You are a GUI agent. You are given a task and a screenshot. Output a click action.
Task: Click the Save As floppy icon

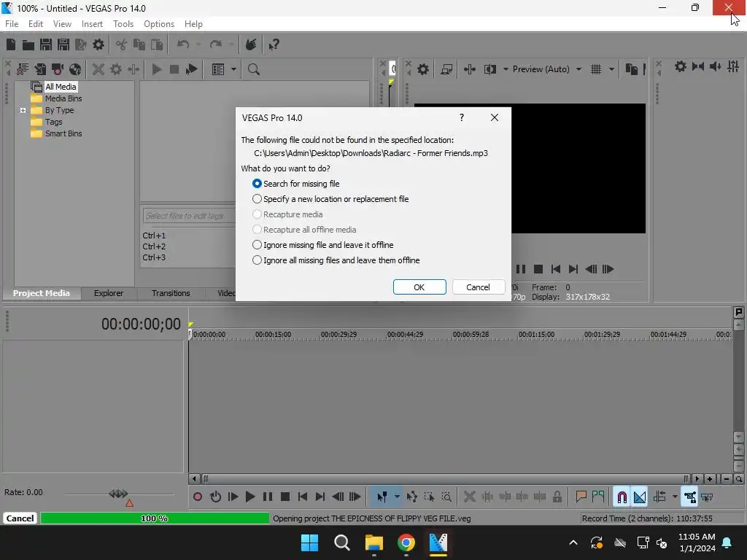63,44
